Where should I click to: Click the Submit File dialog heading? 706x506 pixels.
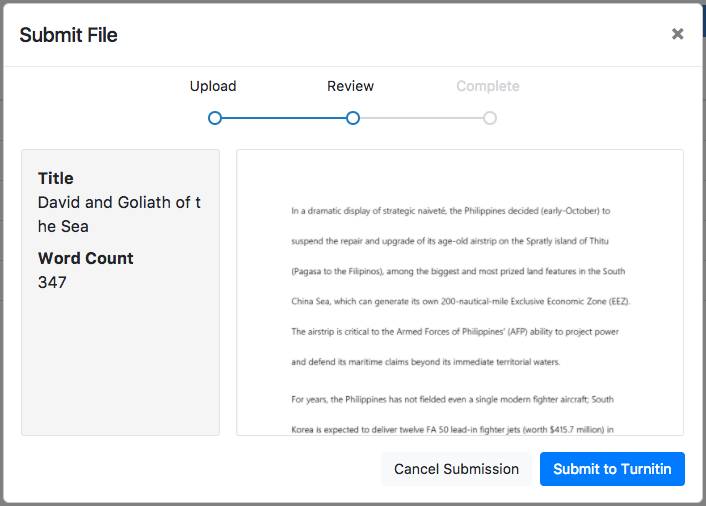(68, 35)
